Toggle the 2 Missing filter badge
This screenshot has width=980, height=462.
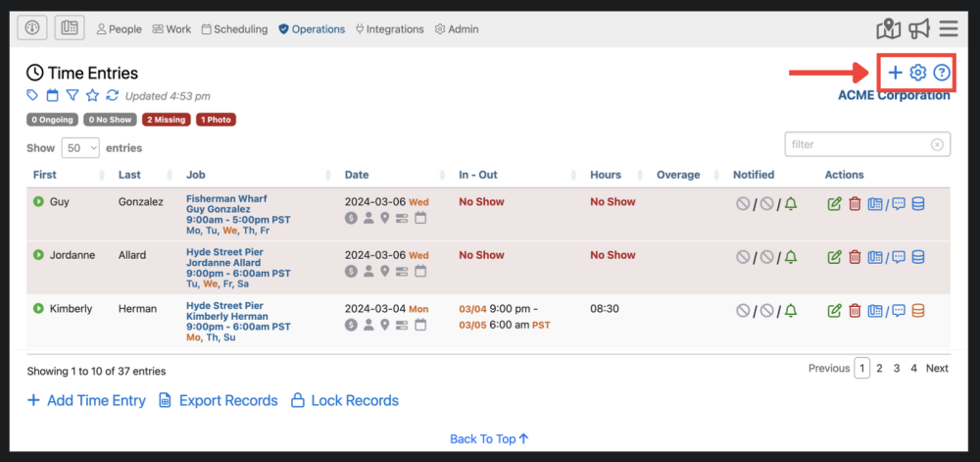[x=166, y=120]
